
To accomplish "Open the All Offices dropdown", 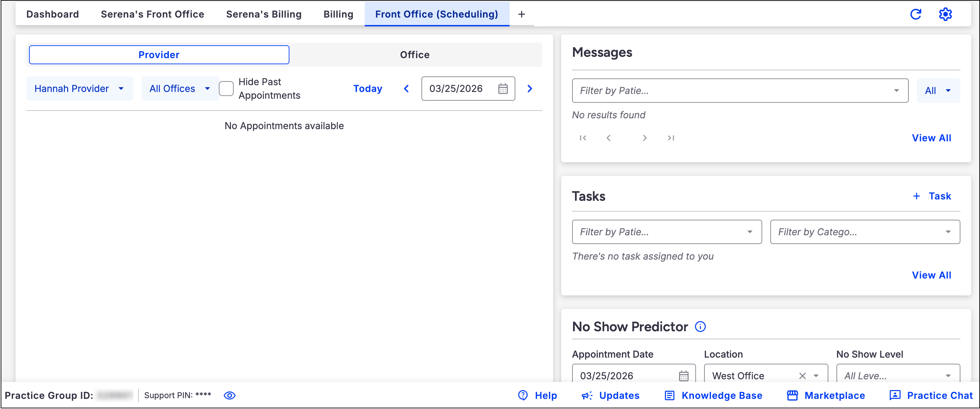I will coord(179,89).
